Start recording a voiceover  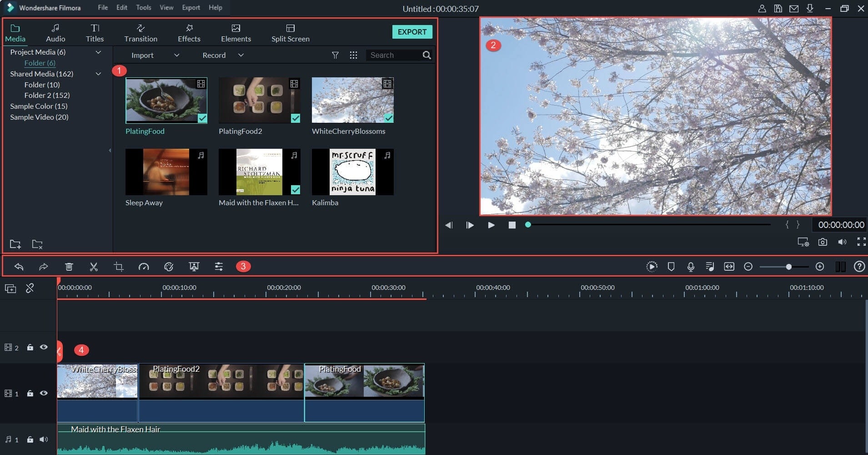pos(691,266)
